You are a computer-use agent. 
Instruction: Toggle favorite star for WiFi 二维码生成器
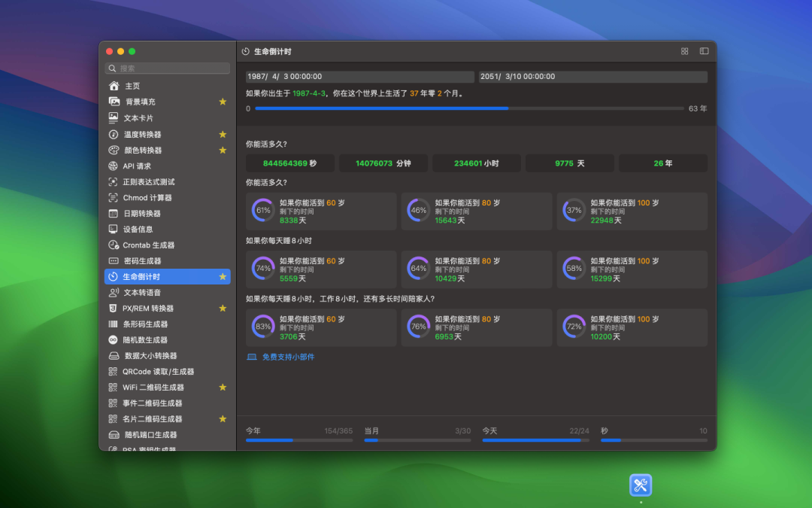(x=223, y=387)
